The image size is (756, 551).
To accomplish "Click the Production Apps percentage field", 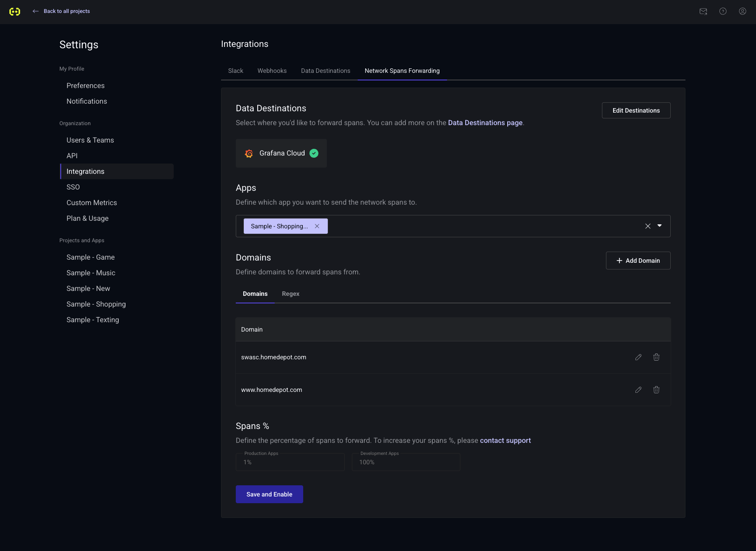I will click(x=290, y=463).
